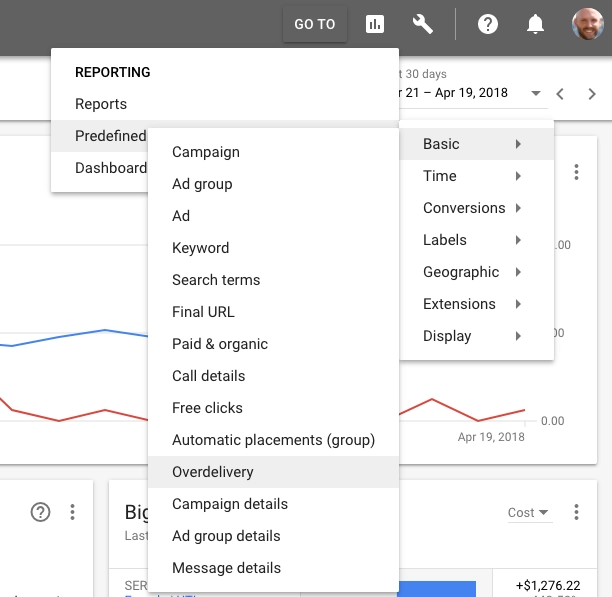The width and height of the screenshot is (612, 597).
Task: Select Dashboards menu entry
Action: point(99,168)
